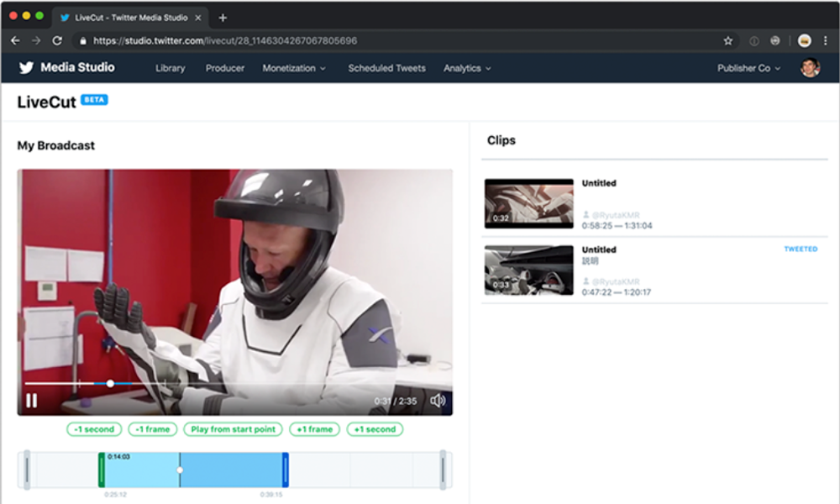Bookmark this page with star icon
The width and height of the screenshot is (840, 504).
tap(727, 40)
